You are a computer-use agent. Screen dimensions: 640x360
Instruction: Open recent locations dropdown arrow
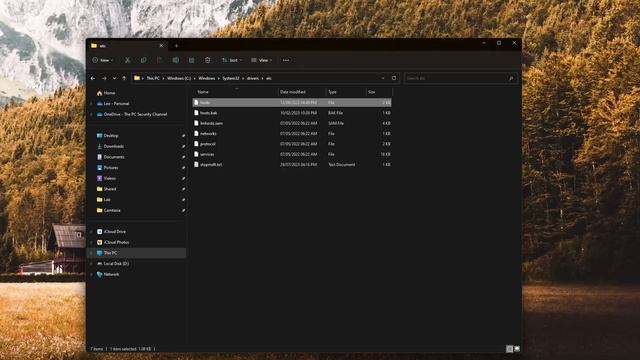click(x=114, y=78)
